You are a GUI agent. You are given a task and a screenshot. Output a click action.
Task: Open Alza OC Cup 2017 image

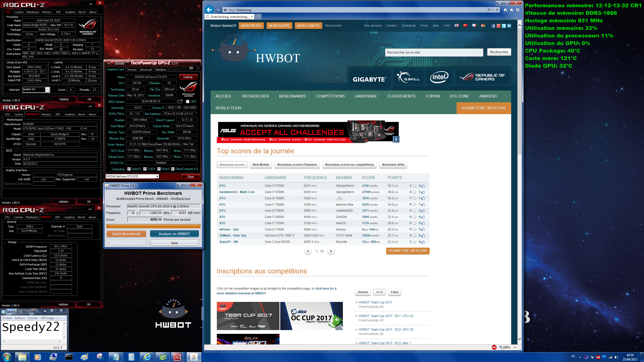pos(311,316)
